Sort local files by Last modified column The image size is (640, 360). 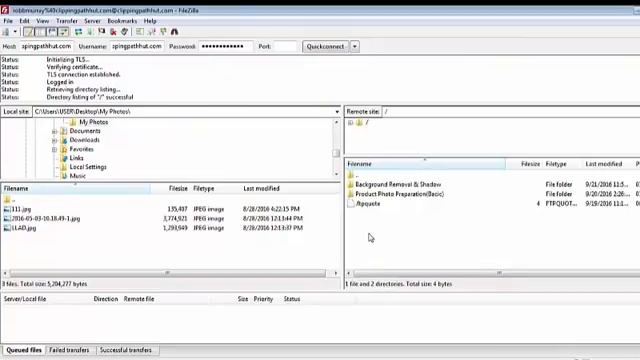pos(261,189)
